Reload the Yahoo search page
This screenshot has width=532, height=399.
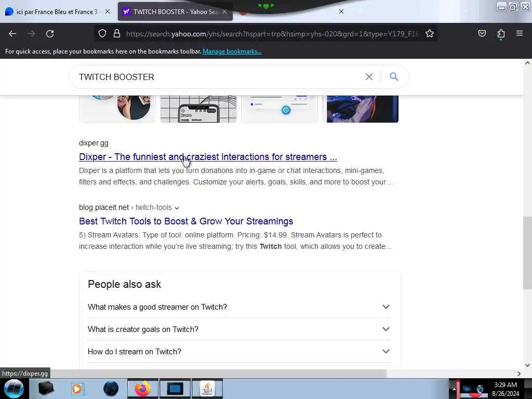coord(50,34)
